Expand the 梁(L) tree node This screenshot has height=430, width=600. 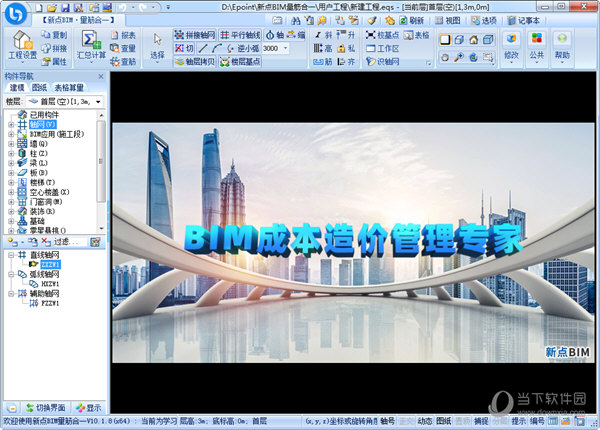(x=11, y=163)
